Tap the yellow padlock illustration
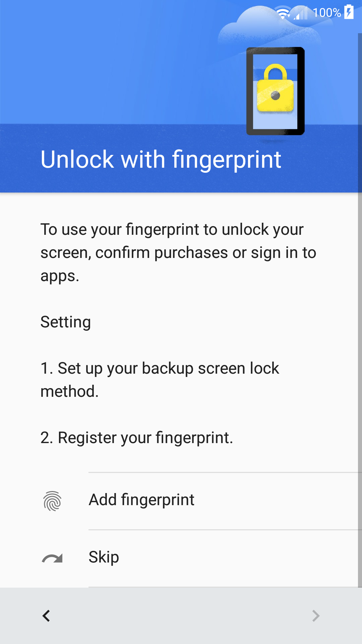 [275, 88]
